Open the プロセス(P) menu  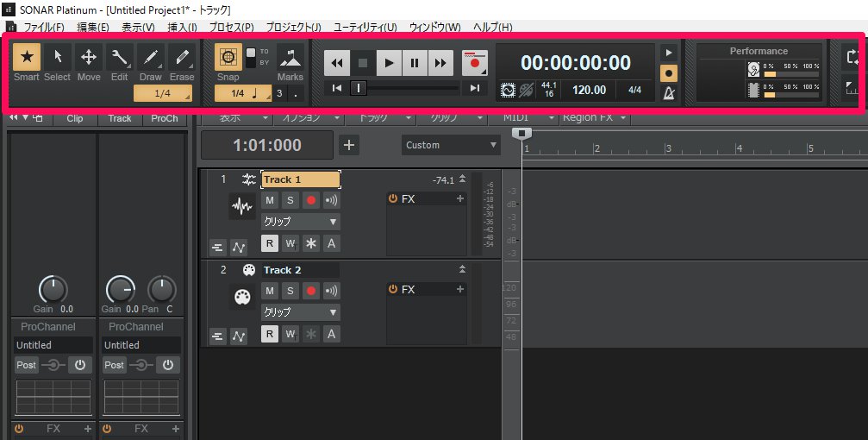coord(231,27)
